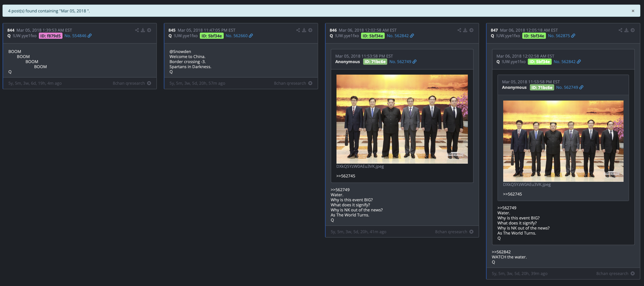Click '8chan qresearch' in post 845 footer

click(290, 83)
